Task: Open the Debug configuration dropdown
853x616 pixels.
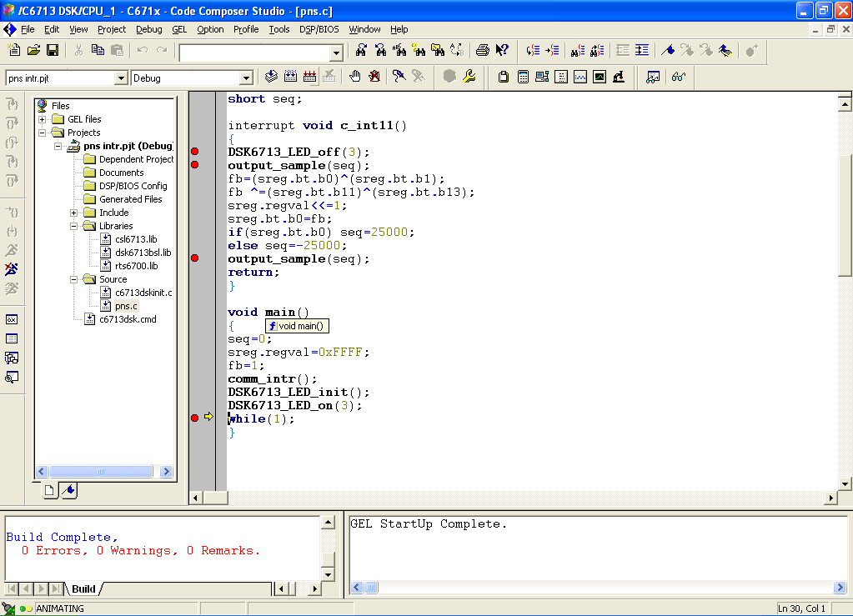Action: click(247, 78)
